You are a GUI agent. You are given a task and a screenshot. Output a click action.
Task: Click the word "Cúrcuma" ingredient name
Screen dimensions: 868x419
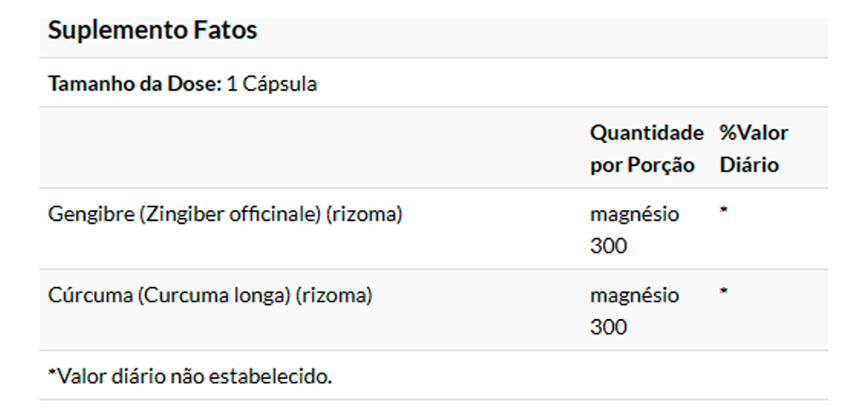point(88,295)
